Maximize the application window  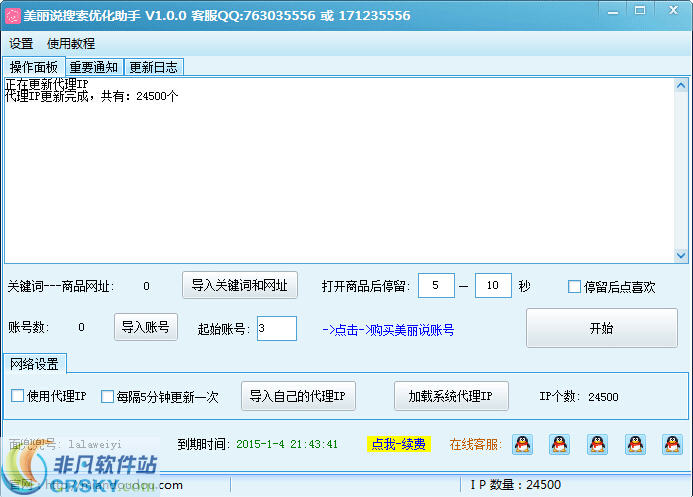(640, 11)
